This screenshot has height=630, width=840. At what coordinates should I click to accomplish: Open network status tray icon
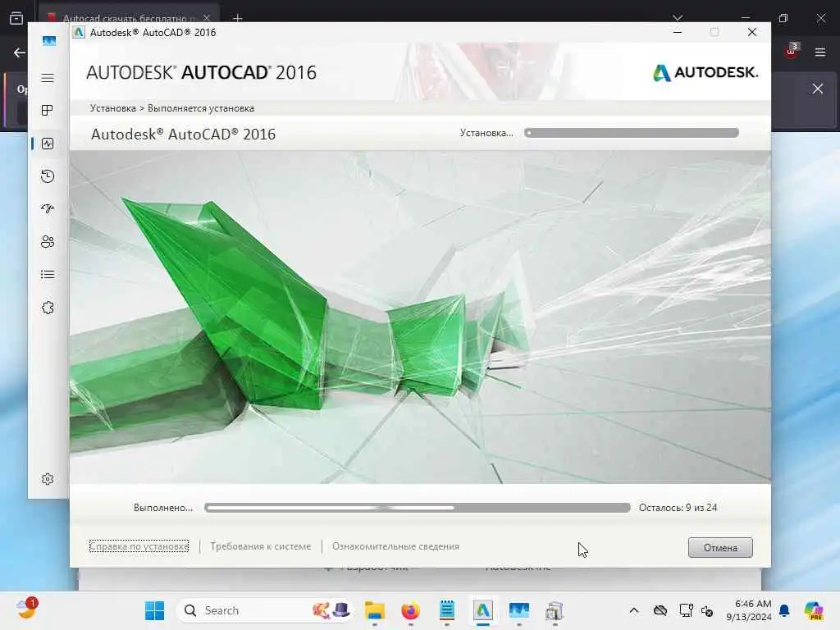tap(687, 610)
